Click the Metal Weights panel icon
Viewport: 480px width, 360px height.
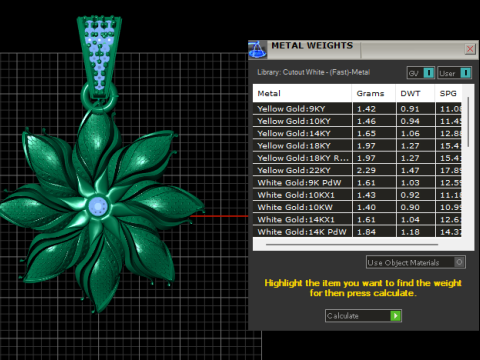[257, 50]
